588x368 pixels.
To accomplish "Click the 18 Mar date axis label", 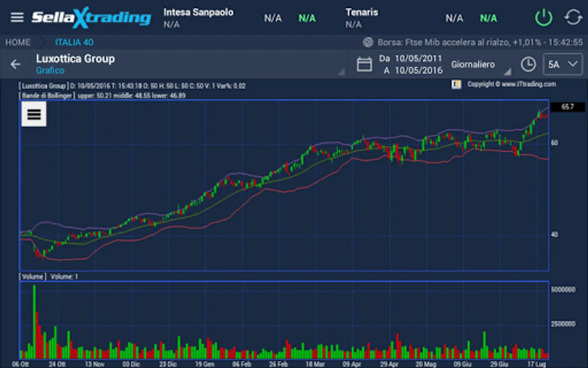I will click(315, 364).
